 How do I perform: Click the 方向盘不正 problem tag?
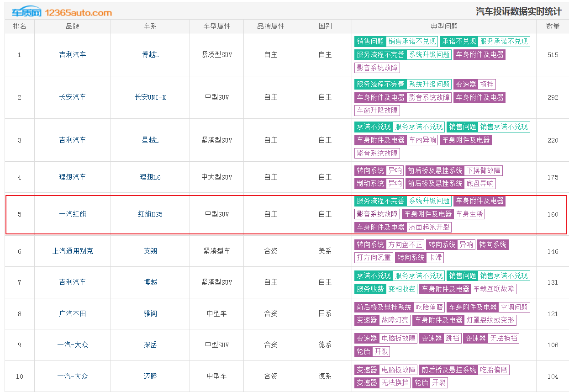pos(405,245)
